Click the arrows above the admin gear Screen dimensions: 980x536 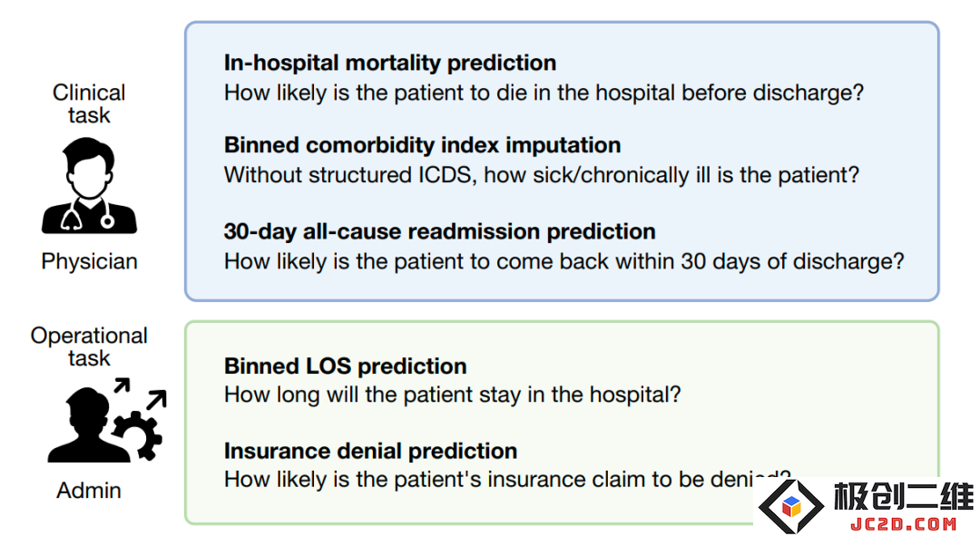[x=141, y=393]
